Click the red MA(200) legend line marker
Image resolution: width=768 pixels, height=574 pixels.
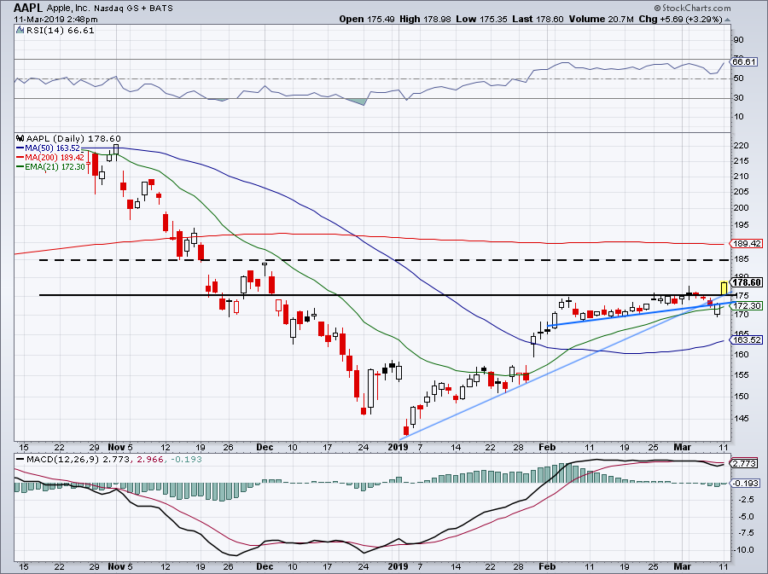click(20, 158)
